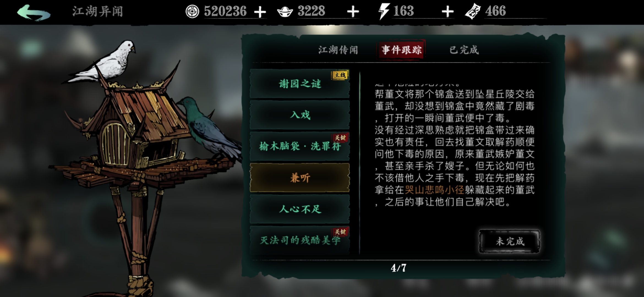Select the 事件跟踪 tab
Screen dimensions: 644x297
pos(401,50)
